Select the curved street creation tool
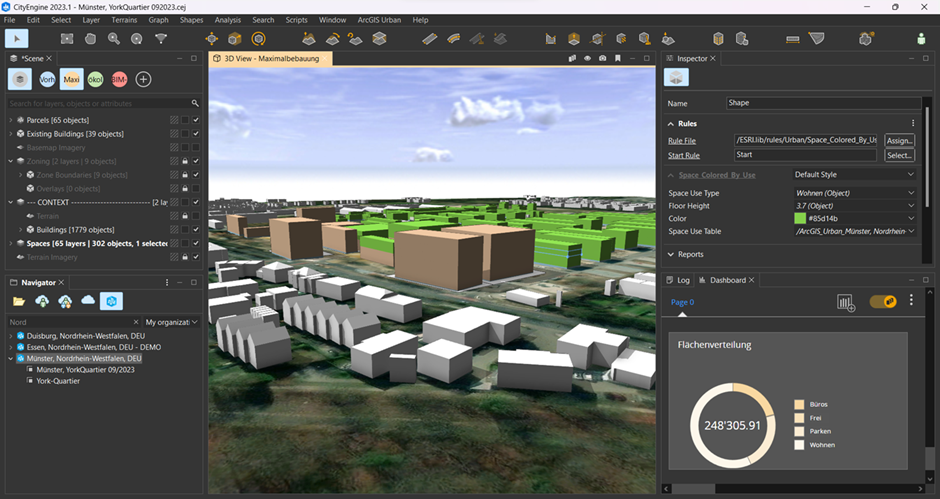This screenshot has height=499, width=940. click(453, 38)
